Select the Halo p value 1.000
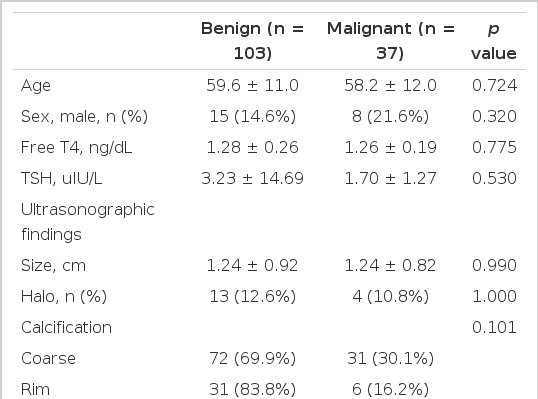538x399 pixels. [x=494, y=296]
